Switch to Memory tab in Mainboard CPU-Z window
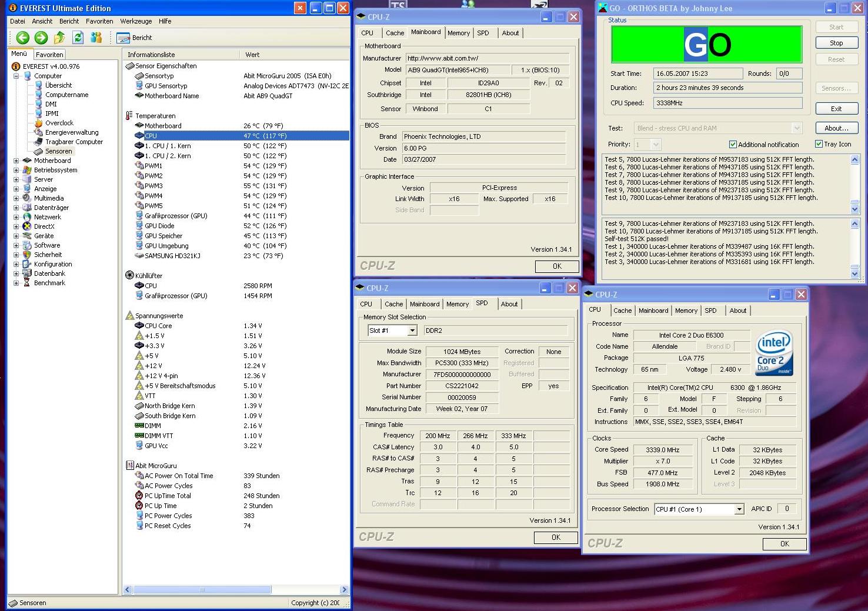This screenshot has height=611, width=868. pyautogui.click(x=459, y=33)
